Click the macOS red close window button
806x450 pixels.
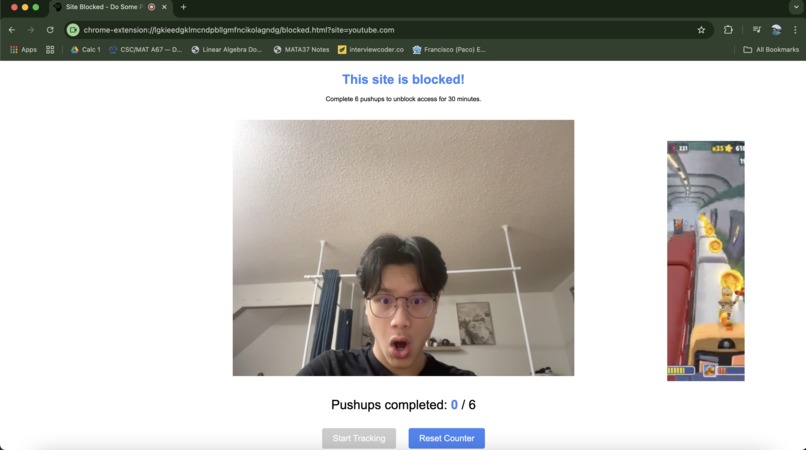click(14, 7)
